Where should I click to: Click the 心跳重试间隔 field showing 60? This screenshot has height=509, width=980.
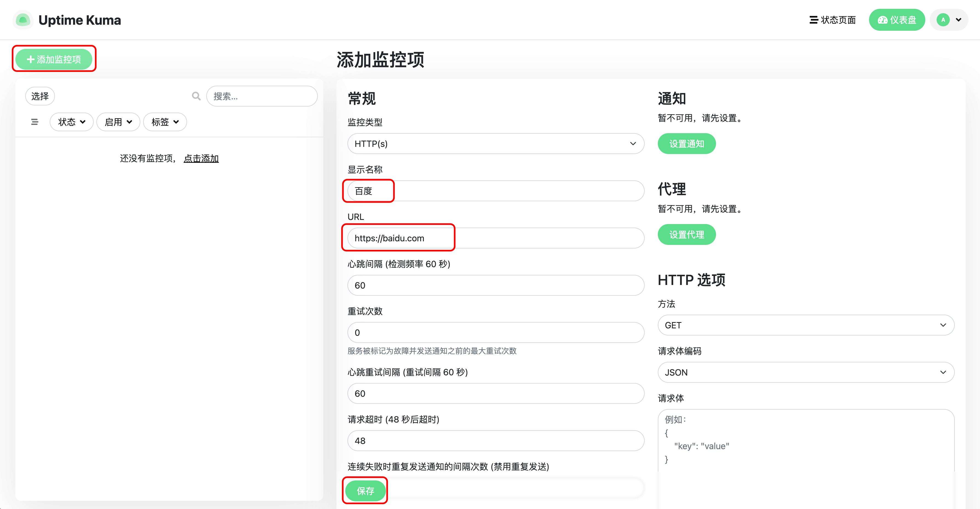(x=496, y=393)
